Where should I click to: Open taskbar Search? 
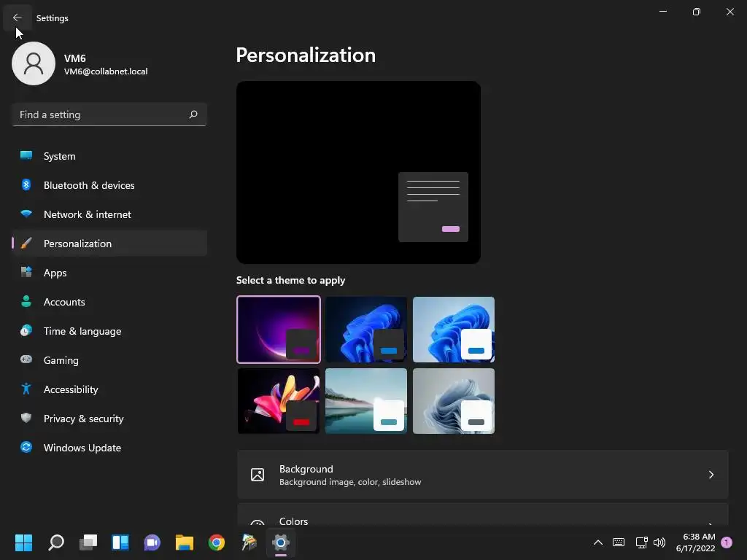(56, 542)
